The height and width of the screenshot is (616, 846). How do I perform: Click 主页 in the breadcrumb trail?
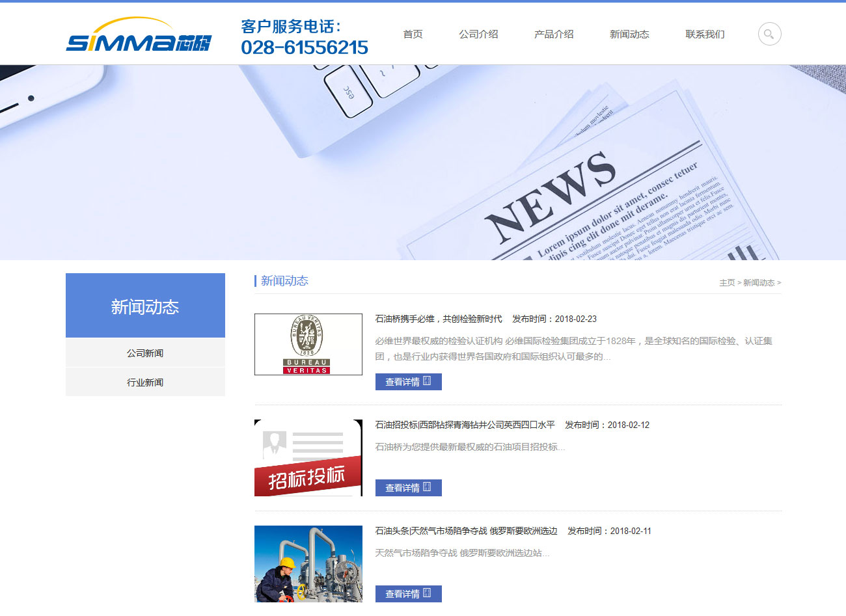click(727, 283)
